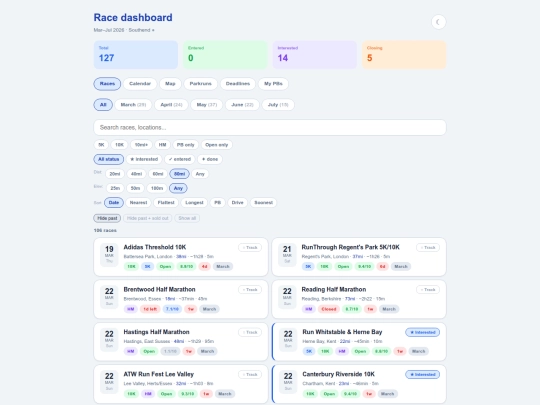Screen dimensions: 540x405
Task: Click the Entered 0 stat card
Action: (225, 54)
